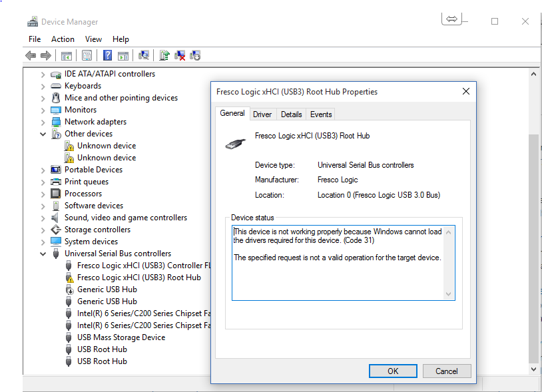This screenshot has width=542, height=392.
Task: Click the first Unknown device icon
Action: (69, 146)
